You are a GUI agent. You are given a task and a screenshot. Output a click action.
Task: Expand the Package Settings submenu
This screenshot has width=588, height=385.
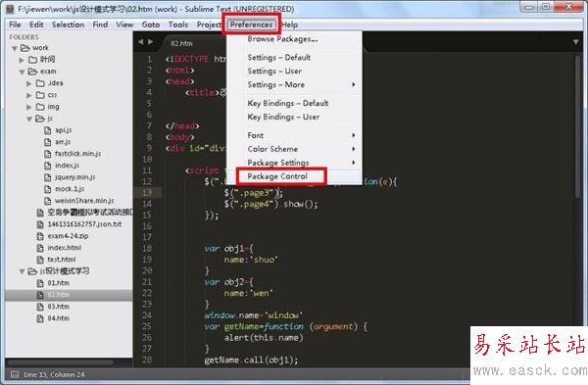tap(278, 163)
